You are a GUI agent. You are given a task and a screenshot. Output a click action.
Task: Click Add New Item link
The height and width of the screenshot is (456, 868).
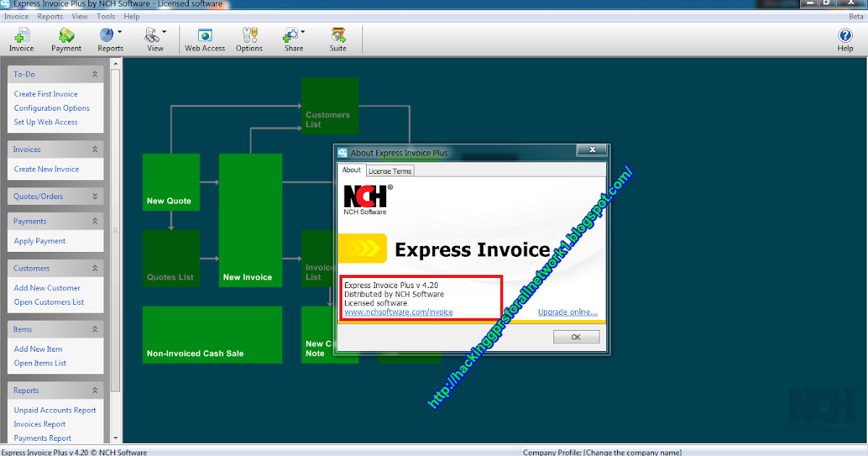(x=38, y=349)
